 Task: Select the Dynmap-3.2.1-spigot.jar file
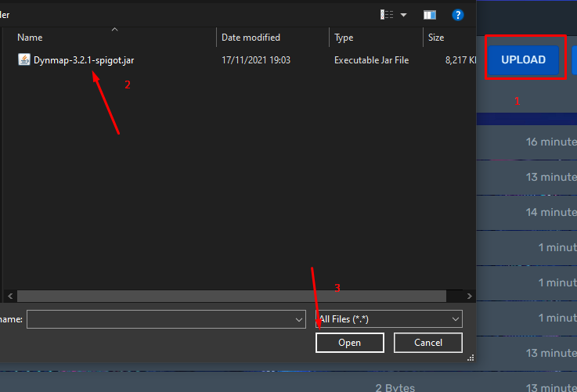[84, 60]
